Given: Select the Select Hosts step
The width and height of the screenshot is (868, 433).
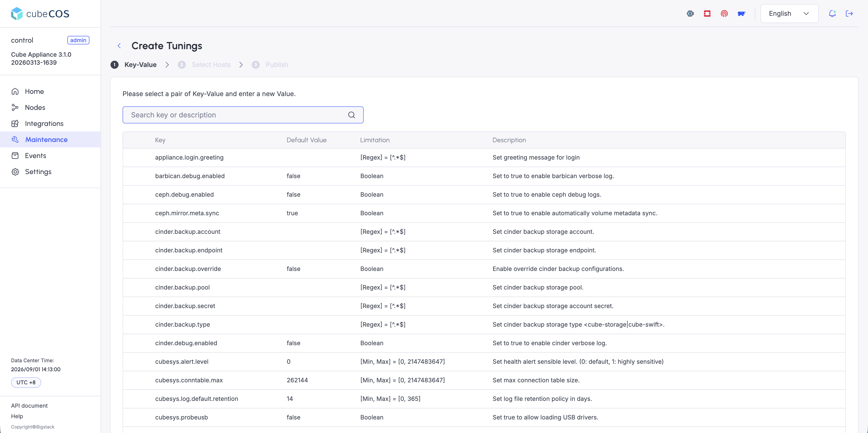Looking at the screenshot, I should click(x=204, y=64).
